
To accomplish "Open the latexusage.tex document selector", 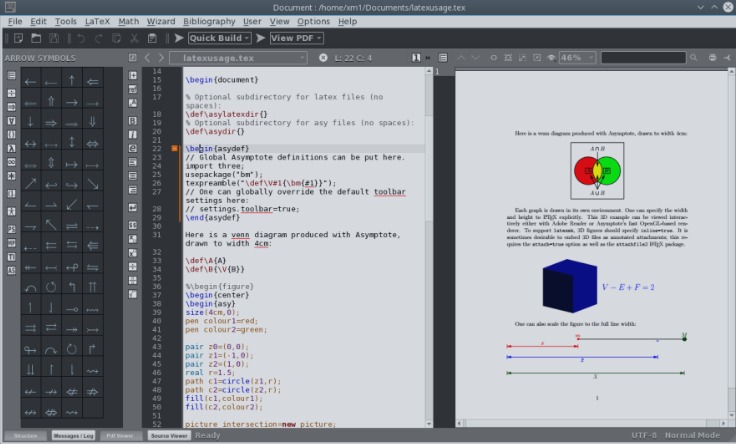I will [x=238, y=58].
